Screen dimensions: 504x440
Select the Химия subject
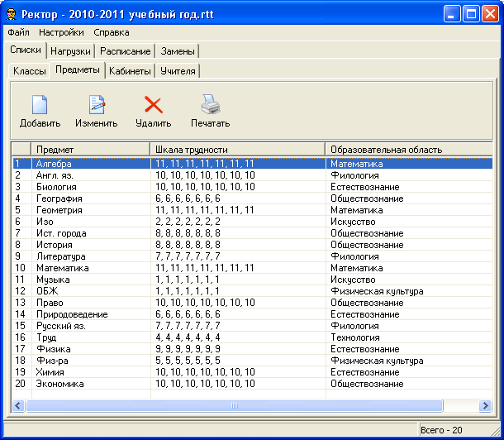tap(50, 372)
